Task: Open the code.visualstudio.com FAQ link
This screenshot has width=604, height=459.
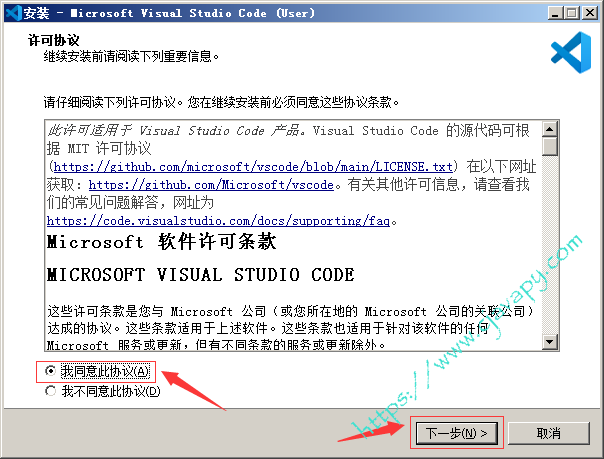Action: (x=218, y=221)
